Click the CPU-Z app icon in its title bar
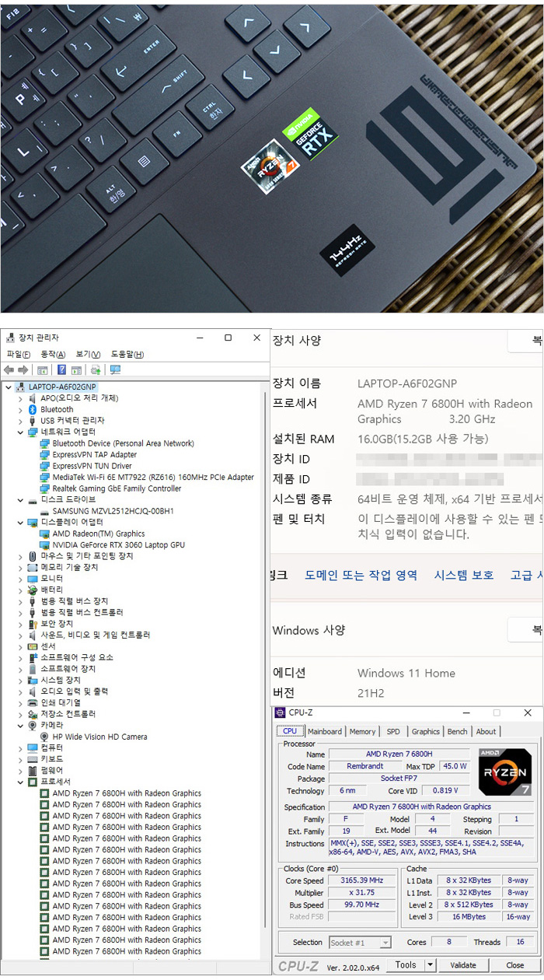This screenshot has width=544, height=980. (x=280, y=712)
